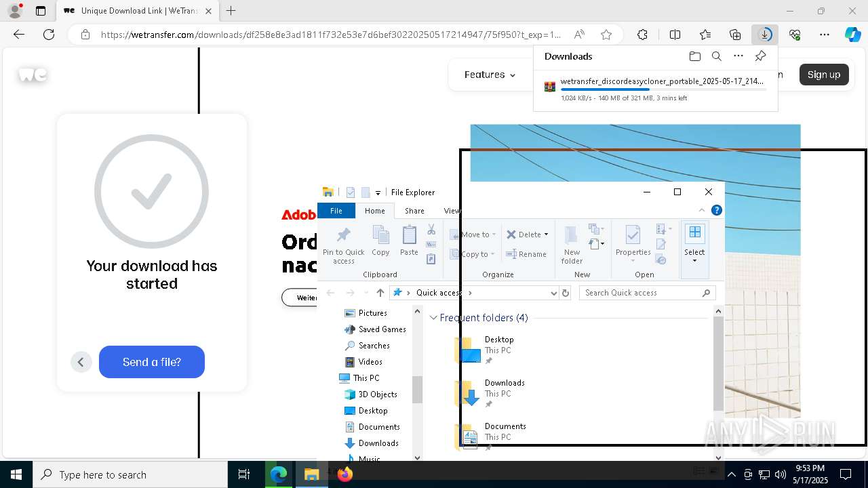Open the Copilot icon in Edge

pos(852,35)
